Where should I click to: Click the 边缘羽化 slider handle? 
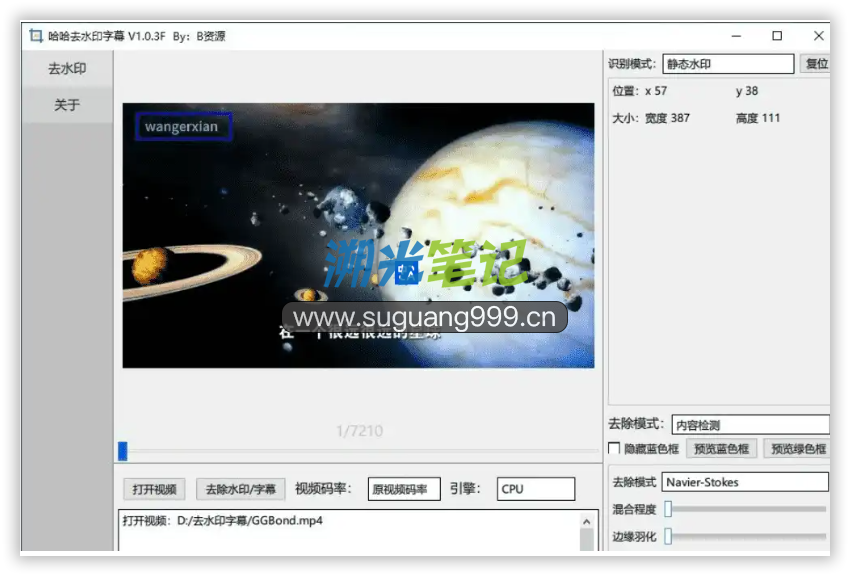pos(668,537)
